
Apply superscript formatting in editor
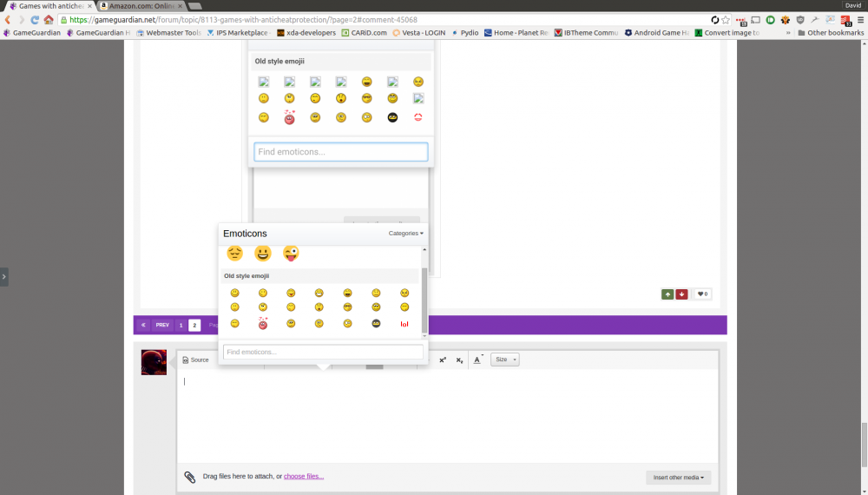(x=443, y=360)
